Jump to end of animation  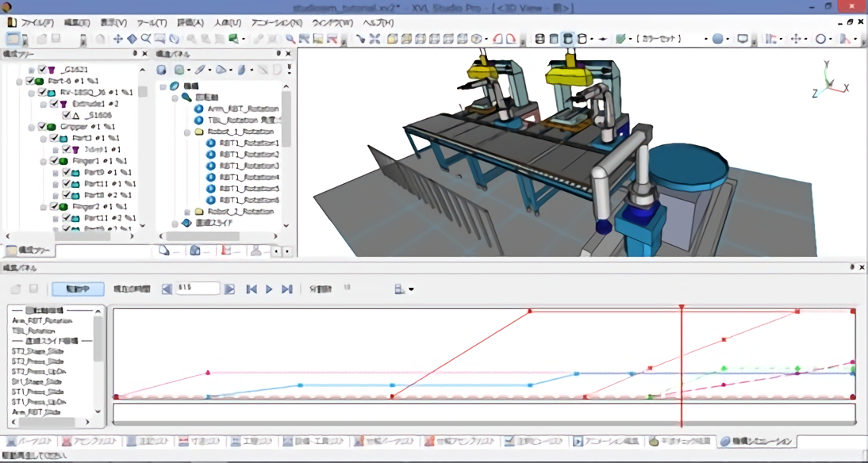tap(286, 289)
